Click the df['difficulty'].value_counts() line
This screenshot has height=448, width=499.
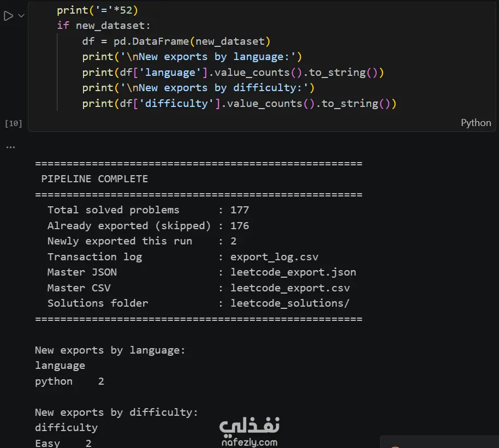[x=239, y=104]
